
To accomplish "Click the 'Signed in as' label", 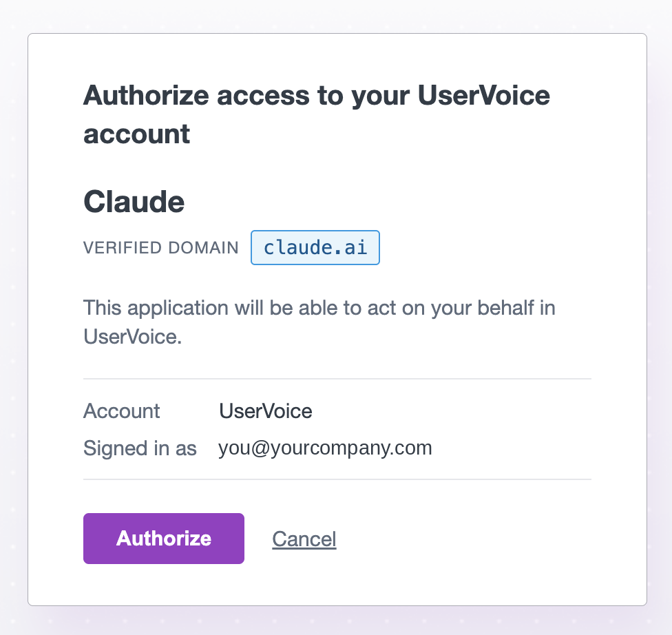I will click(x=140, y=448).
